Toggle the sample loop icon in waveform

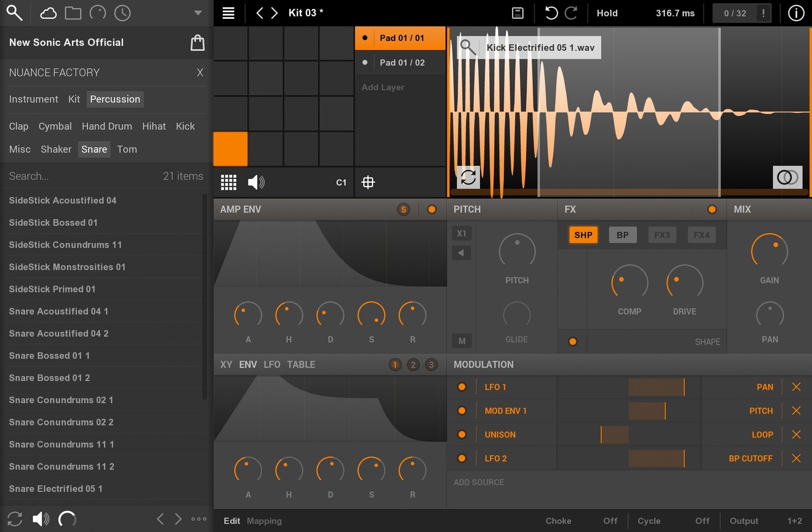tap(468, 177)
